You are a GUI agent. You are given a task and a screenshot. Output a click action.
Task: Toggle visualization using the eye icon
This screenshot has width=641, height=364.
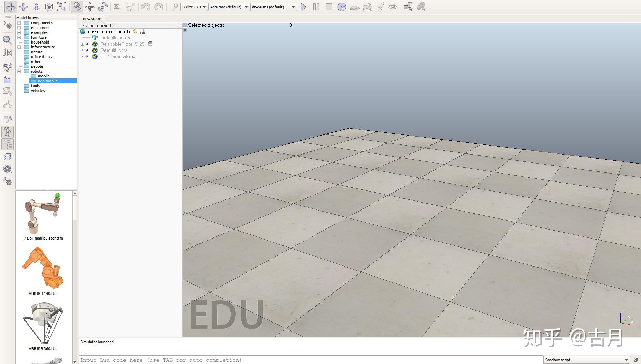(393, 7)
